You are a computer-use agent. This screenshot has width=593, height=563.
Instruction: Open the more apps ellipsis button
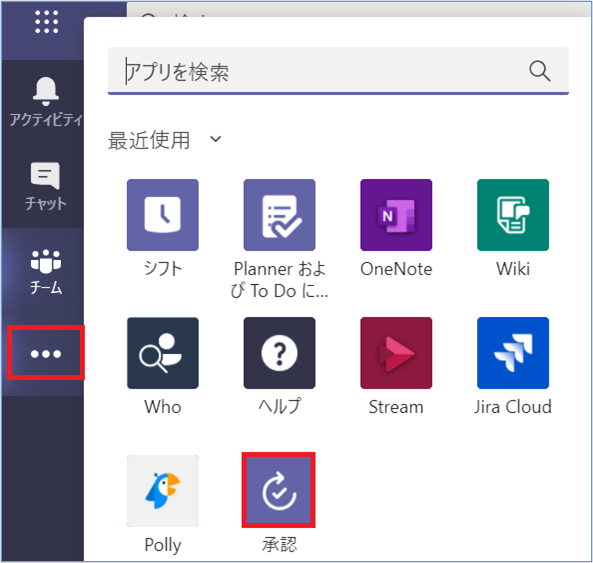pyautogui.click(x=46, y=354)
